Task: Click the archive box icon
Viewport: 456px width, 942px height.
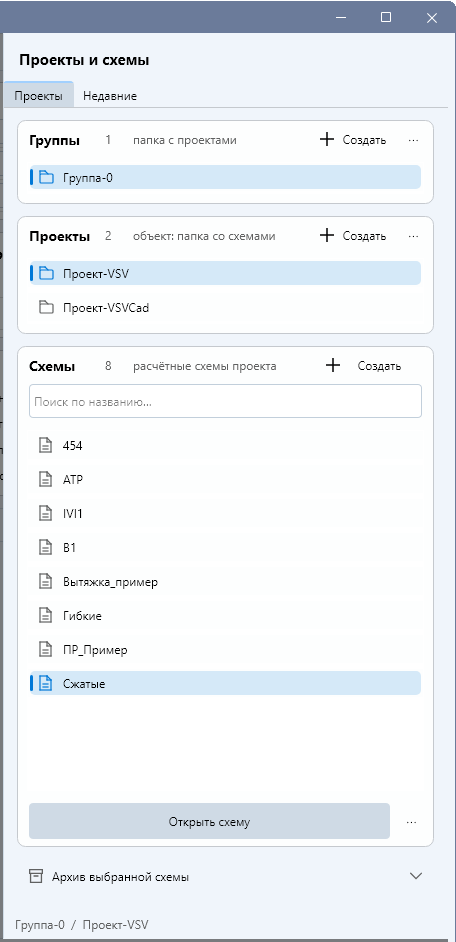Action: click(36, 877)
